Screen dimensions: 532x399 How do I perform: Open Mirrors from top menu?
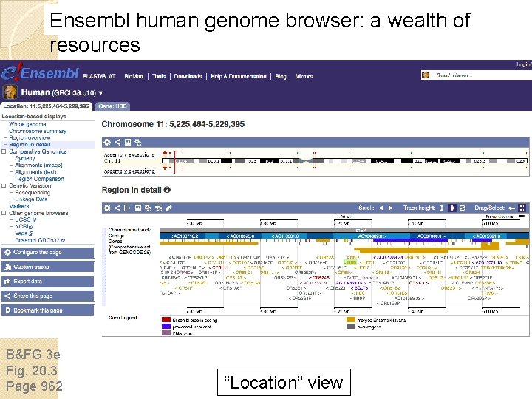click(x=304, y=76)
